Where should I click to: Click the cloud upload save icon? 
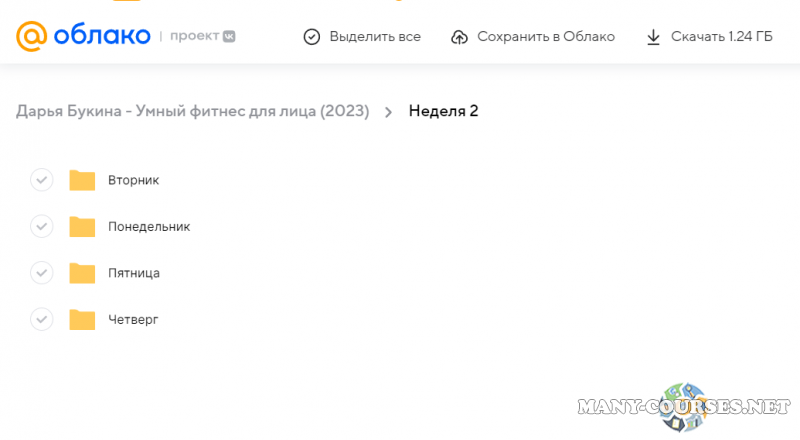460,37
